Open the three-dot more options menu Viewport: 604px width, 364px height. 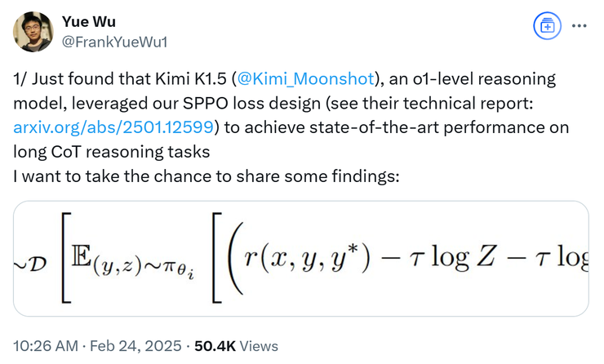click(x=579, y=26)
